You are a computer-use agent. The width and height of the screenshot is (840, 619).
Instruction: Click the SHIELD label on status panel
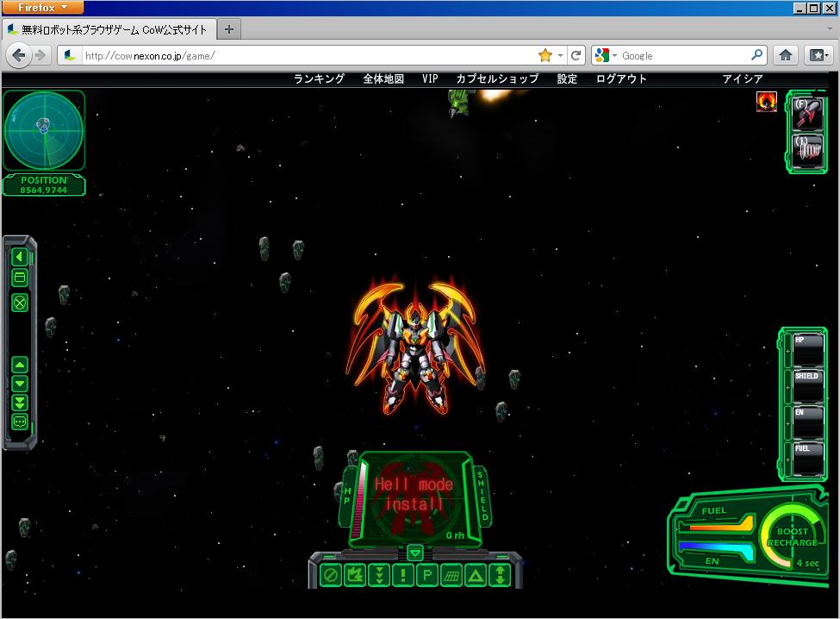click(x=482, y=496)
